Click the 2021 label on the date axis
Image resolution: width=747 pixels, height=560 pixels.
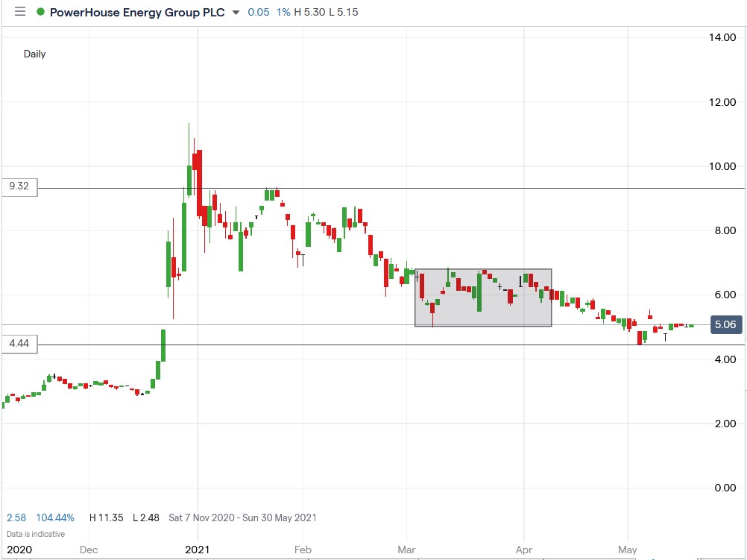(198, 549)
